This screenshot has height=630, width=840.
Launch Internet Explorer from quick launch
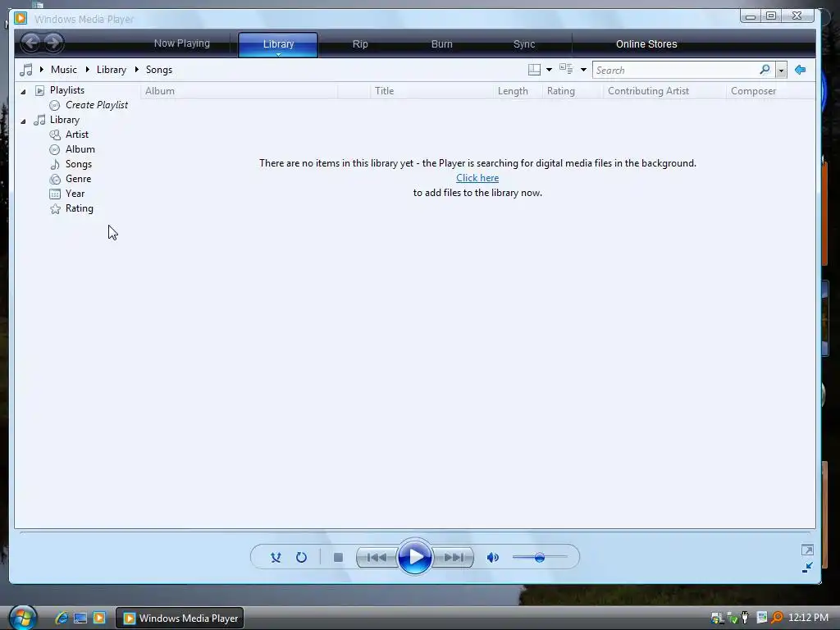62,619
